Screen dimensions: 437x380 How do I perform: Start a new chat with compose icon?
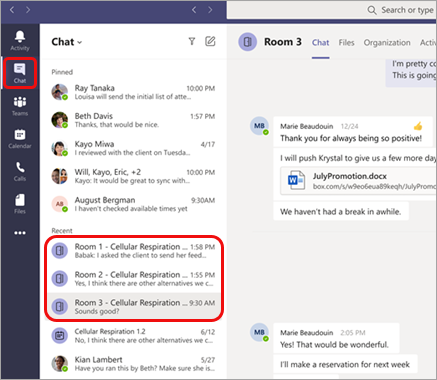tap(210, 41)
